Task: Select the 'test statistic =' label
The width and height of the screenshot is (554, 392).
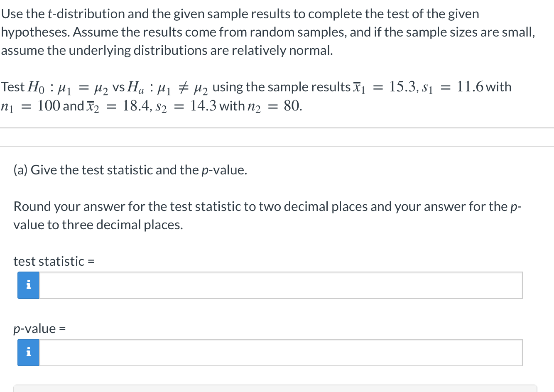Action: coord(54,261)
